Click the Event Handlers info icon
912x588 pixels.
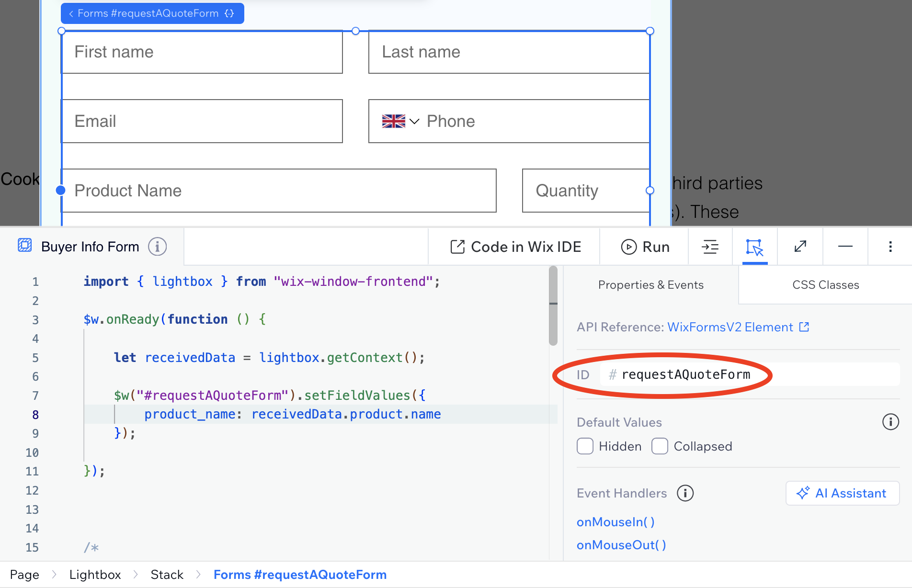(x=685, y=493)
